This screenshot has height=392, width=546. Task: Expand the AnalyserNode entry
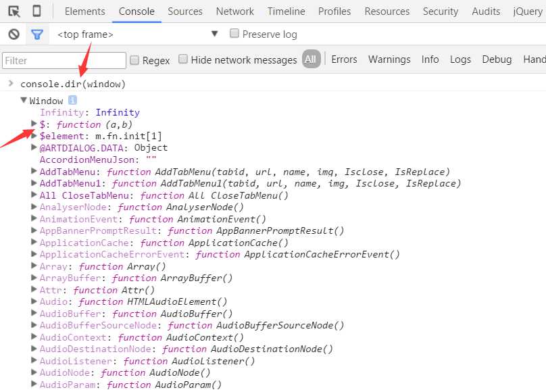[34, 206]
